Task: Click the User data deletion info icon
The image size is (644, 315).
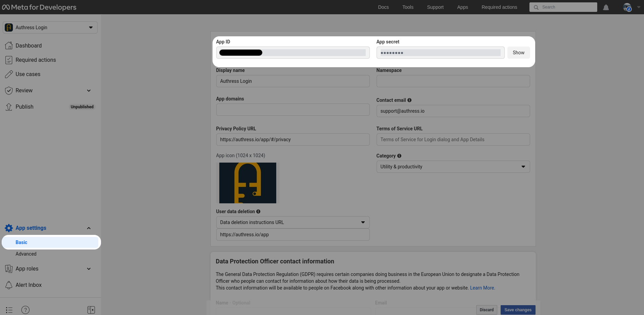Action: (258, 211)
